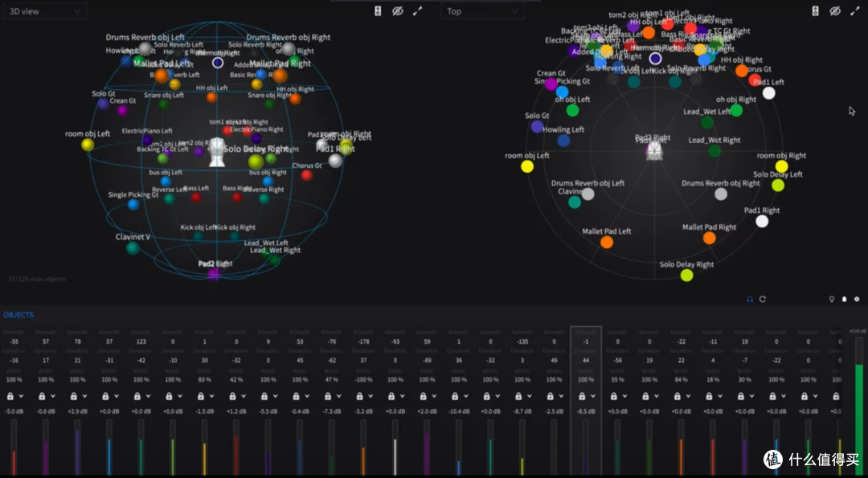
Task: Click the lock icon on the -0.6 dB channel
Action: point(42,396)
